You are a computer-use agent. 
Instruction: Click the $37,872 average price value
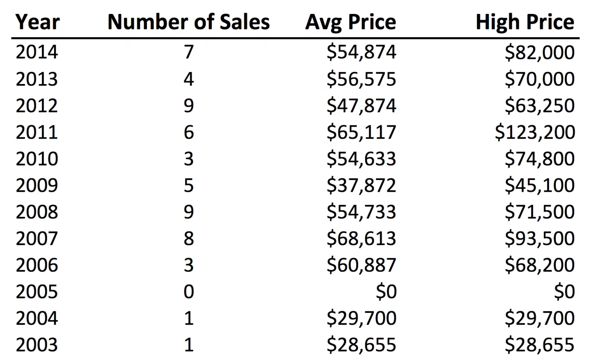[361, 185]
